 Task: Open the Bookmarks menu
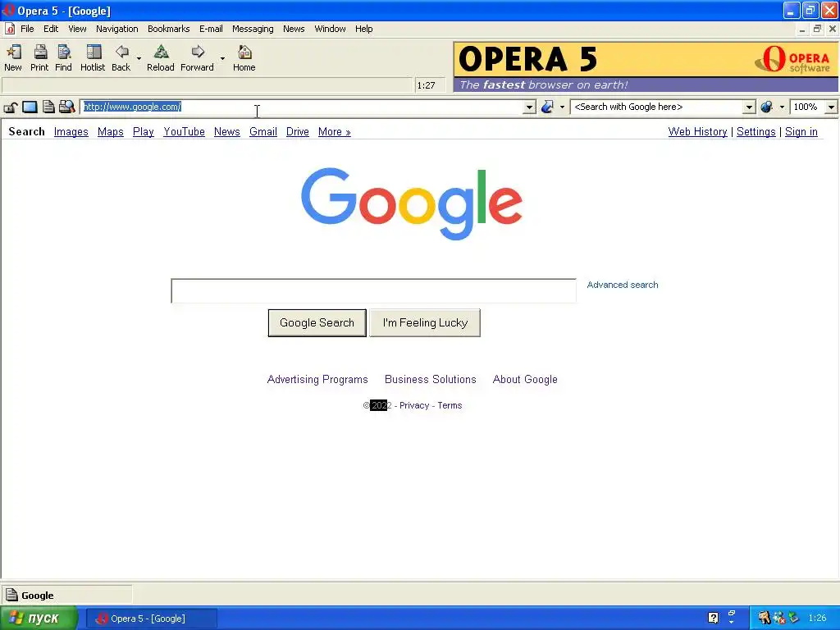coord(169,29)
